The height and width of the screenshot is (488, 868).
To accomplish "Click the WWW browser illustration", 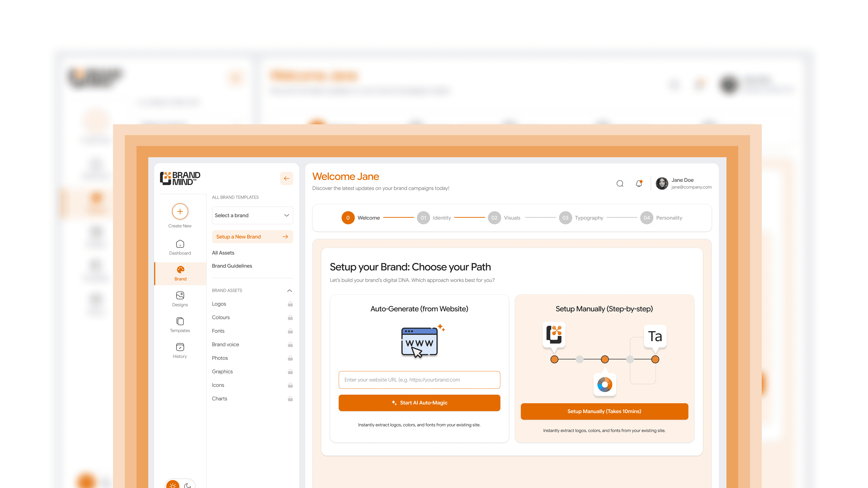I will pyautogui.click(x=420, y=342).
